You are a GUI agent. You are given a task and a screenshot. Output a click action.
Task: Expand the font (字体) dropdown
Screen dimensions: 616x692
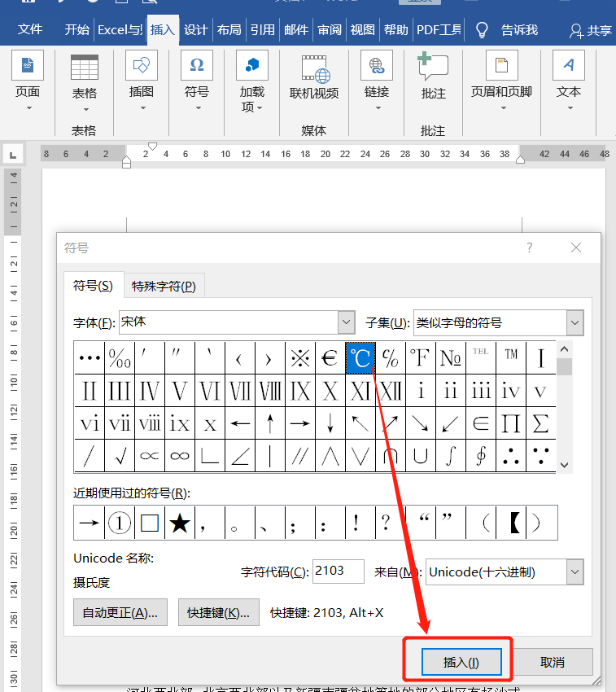347,322
